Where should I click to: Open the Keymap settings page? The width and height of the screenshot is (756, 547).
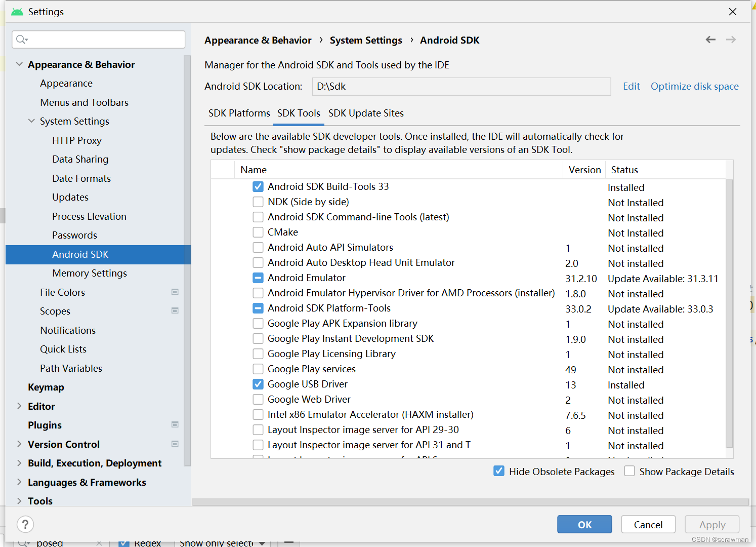coord(46,387)
